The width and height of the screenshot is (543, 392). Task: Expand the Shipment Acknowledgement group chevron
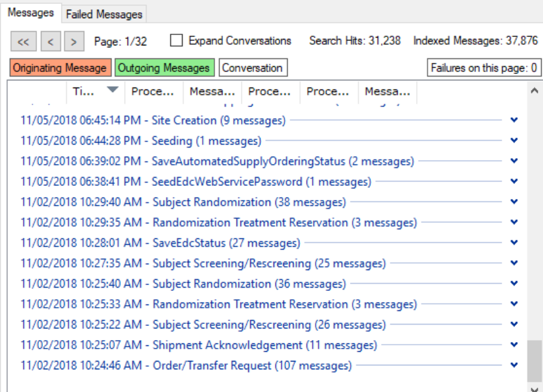[x=514, y=345]
